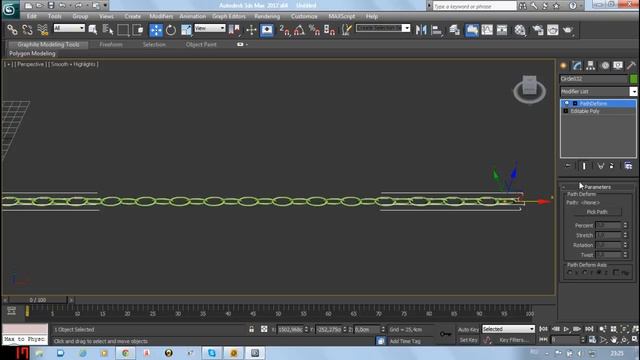Switch to the Create command panel tab
The height and width of the screenshot is (360, 640).
coord(564,65)
